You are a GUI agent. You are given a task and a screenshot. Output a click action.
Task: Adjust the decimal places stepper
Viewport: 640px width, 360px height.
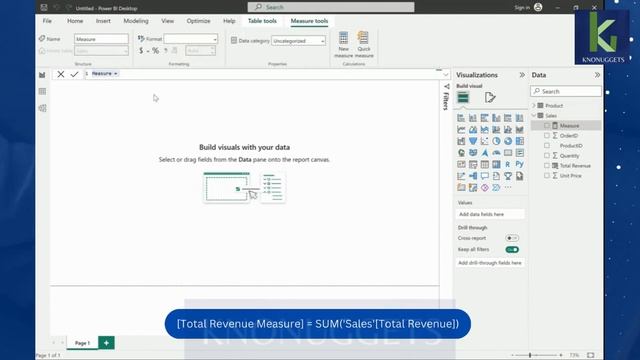coord(200,51)
